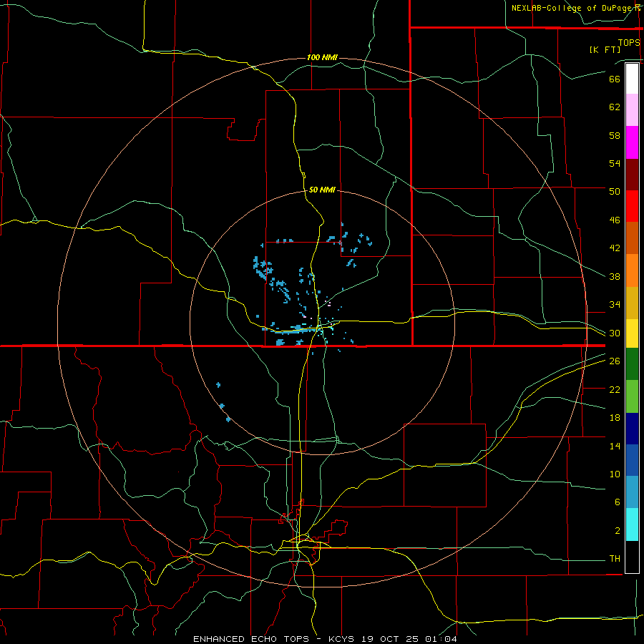Click the "01:04" timestamp
The height and width of the screenshot is (644, 644).
441,639
